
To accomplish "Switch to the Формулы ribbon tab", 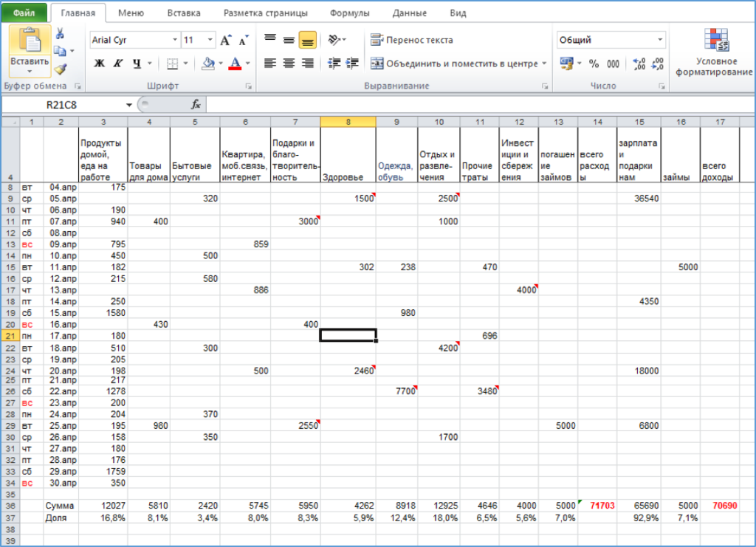I will pos(350,13).
